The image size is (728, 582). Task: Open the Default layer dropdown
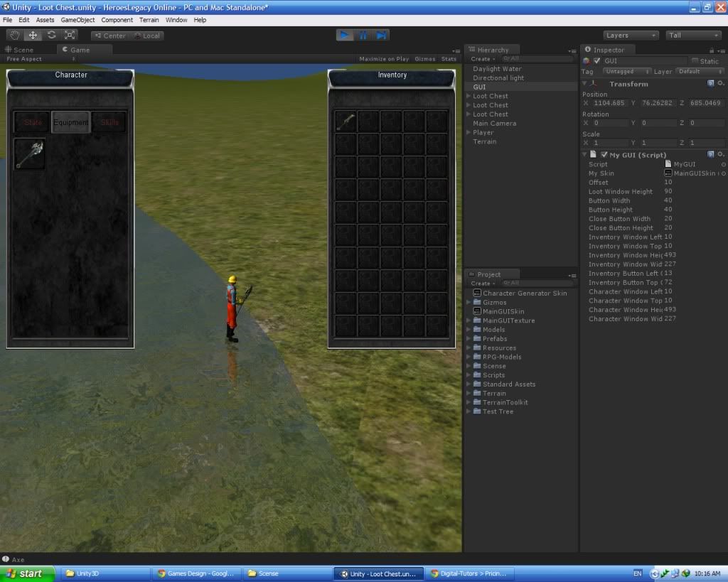pos(700,72)
